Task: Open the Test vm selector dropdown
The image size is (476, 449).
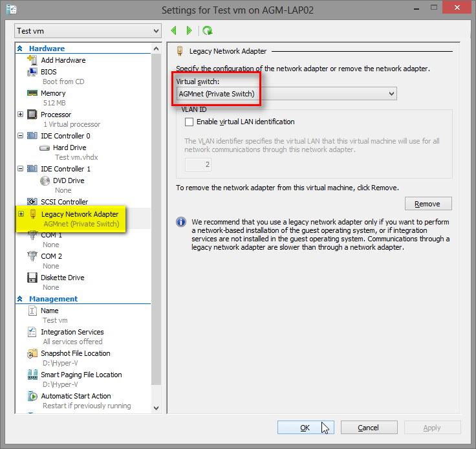Action: (x=88, y=31)
